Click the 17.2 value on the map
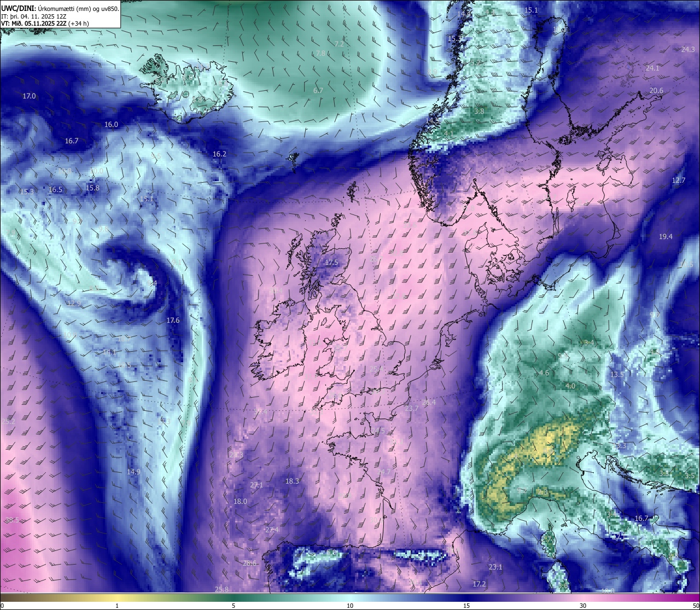The image size is (700, 610). (x=479, y=584)
